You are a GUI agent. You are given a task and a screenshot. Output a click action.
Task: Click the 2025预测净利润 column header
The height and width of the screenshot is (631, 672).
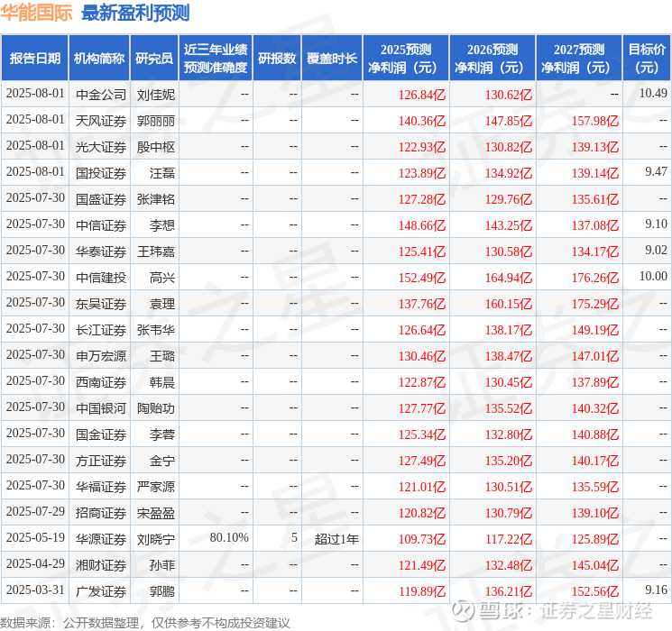406,58
